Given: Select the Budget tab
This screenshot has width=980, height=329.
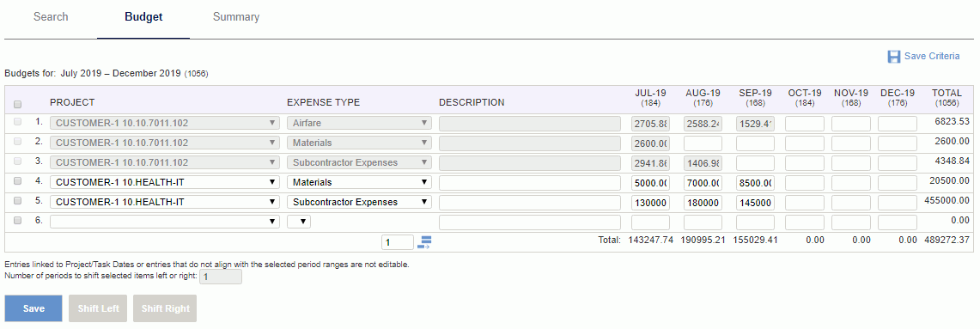Looking at the screenshot, I should [x=143, y=17].
